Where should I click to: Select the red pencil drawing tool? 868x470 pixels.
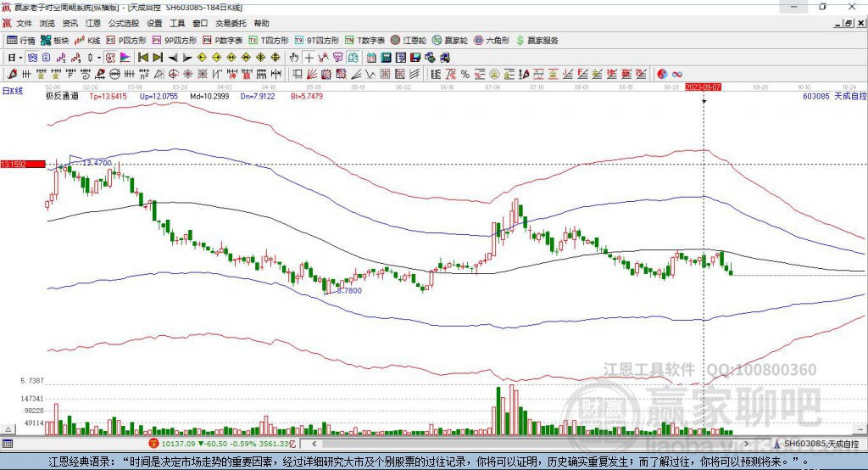tap(12, 74)
